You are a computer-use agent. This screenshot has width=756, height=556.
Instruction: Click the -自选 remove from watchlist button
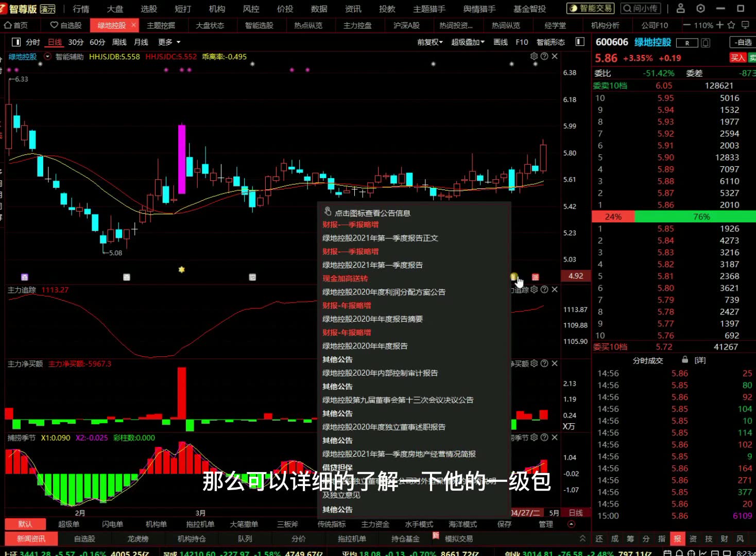pyautogui.click(x=743, y=42)
